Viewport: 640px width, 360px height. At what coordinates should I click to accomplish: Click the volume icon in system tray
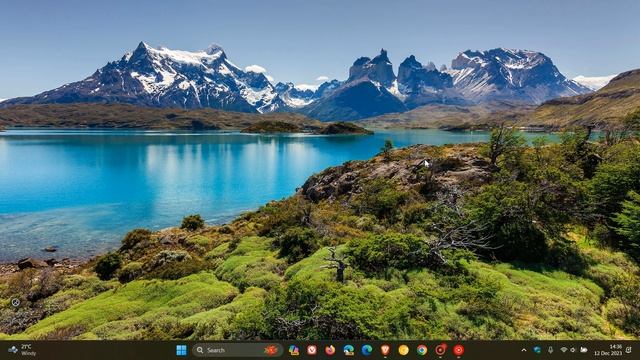pos(573,350)
